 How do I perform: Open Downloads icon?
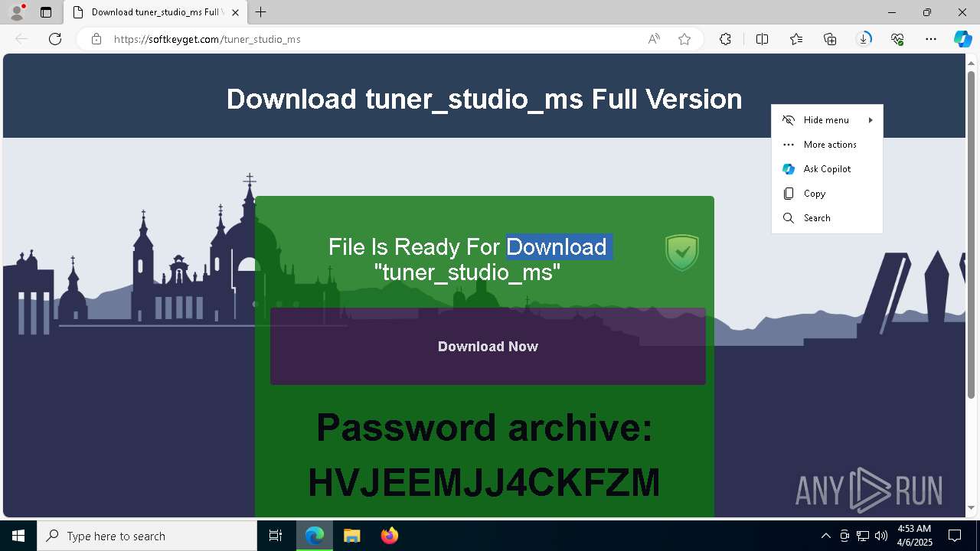coord(864,39)
